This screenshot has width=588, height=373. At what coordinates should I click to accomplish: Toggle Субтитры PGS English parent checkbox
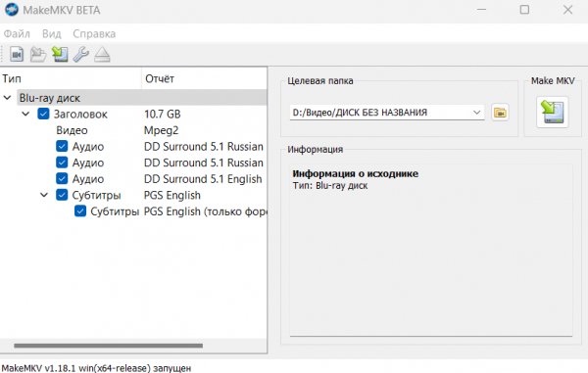(62, 195)
